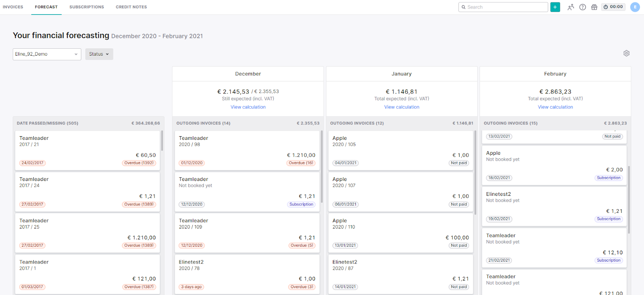Screen dimensions: 644x295
Task: Click the February month header
Action: coord(555,74)
